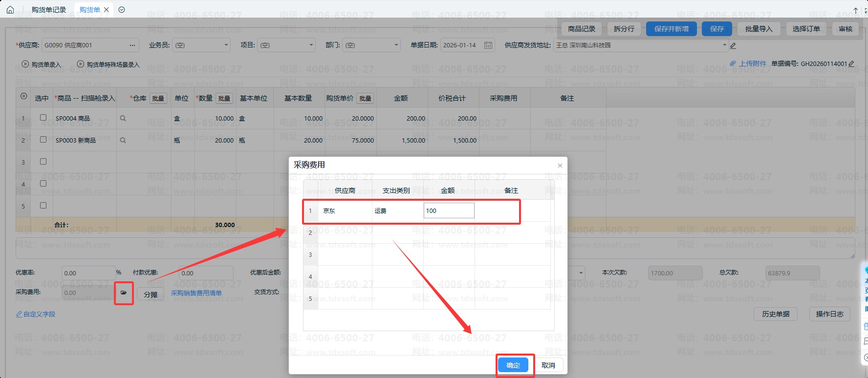Click the 金额 input field showing 100
The image size is (868, 378).
pos(448,211)
